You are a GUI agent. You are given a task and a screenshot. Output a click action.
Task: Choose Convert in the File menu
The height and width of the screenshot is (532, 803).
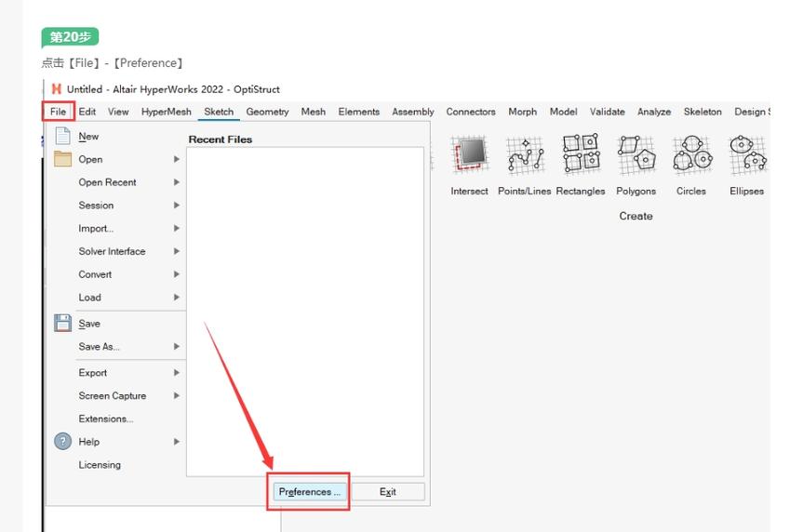pos(95,274)
